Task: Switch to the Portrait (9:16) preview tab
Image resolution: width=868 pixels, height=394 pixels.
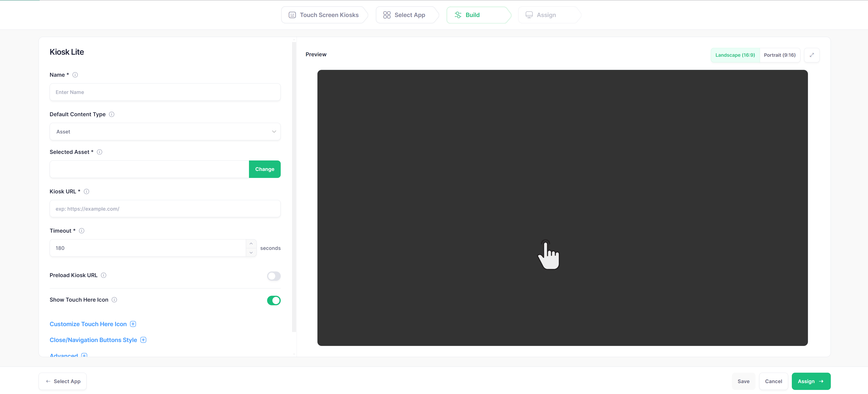Action: pyautogui.click(x=780, y=55)
